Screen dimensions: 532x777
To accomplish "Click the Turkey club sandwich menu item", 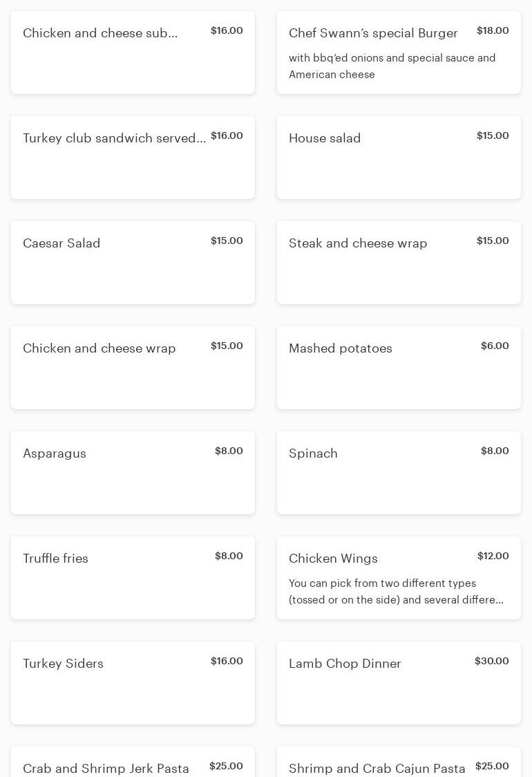I will [133, 158].
